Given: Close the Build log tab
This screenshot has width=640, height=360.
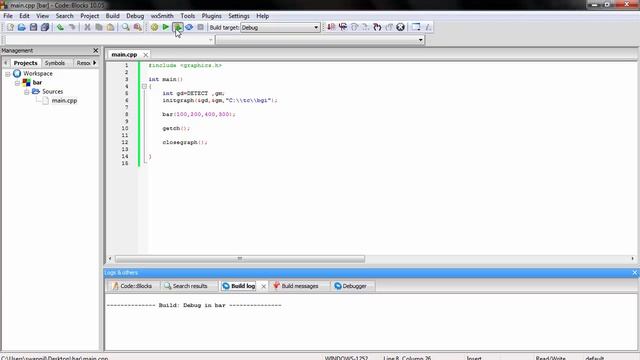Looking at the screenshot, I should [x=263, y=287].
